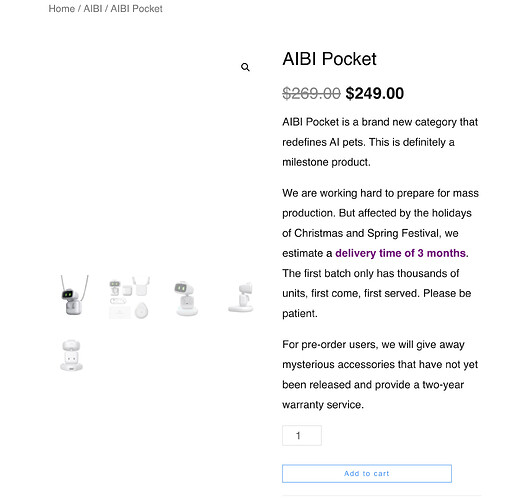Screen dimensions: 507x500
Task: Go to Home in the breadcrumb
Action: [x=62, y=9]
